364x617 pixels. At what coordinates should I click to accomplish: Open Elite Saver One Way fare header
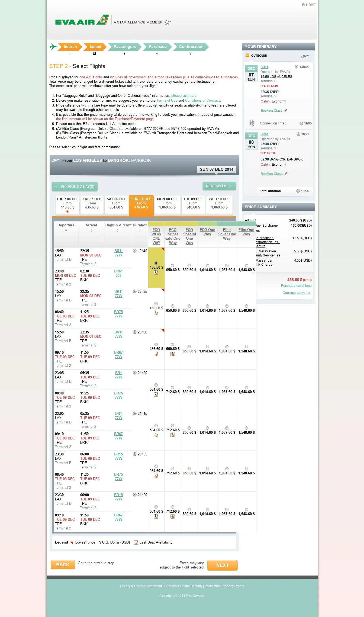coord(227,234)
